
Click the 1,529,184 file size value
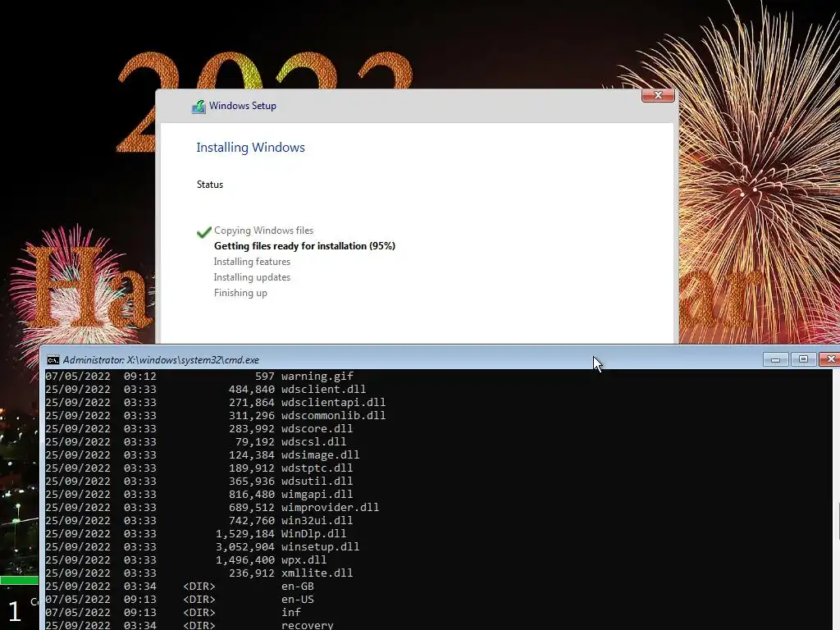(x=244, y=533)
